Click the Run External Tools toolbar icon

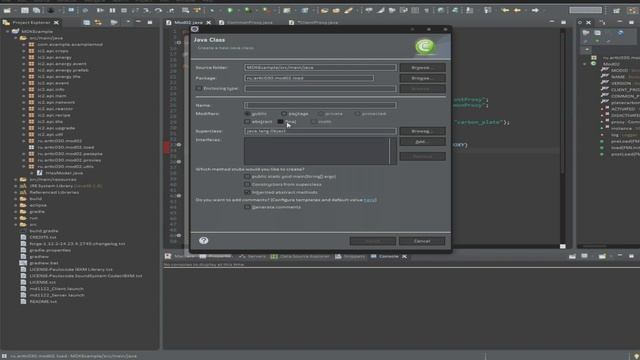point(266,10)
